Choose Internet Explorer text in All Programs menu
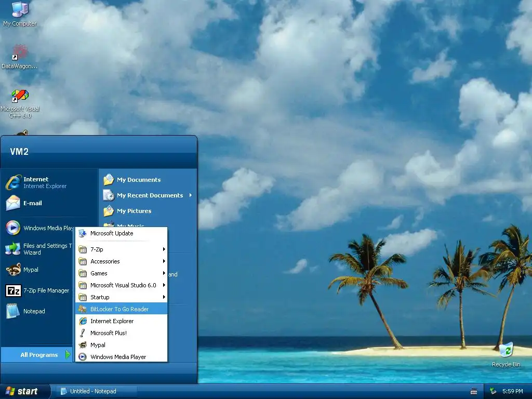The height and width of the screenshot is (399, 532). point(112,321)
